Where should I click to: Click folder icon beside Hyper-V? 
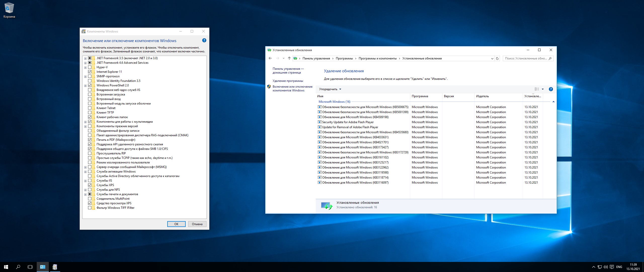pyautogui.click(x=94, y=67)
